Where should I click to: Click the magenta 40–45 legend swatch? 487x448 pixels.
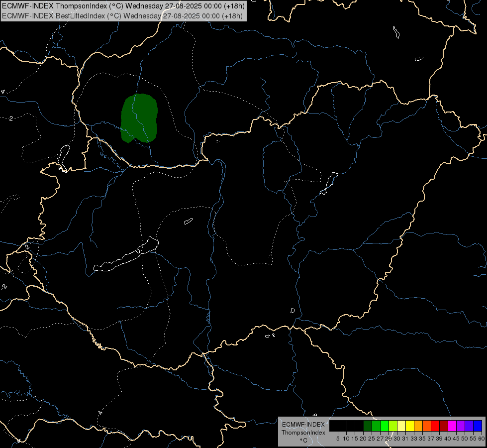[x=452, y=426]
